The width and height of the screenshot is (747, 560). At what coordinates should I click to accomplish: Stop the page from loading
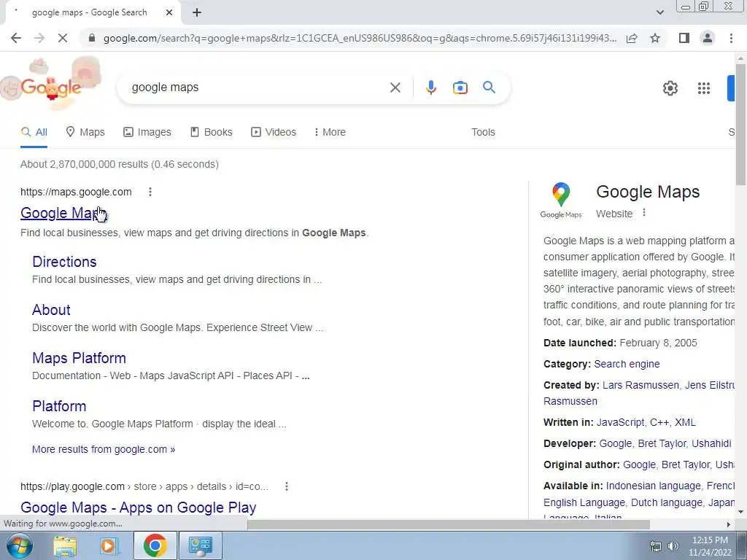click(63, 38)
